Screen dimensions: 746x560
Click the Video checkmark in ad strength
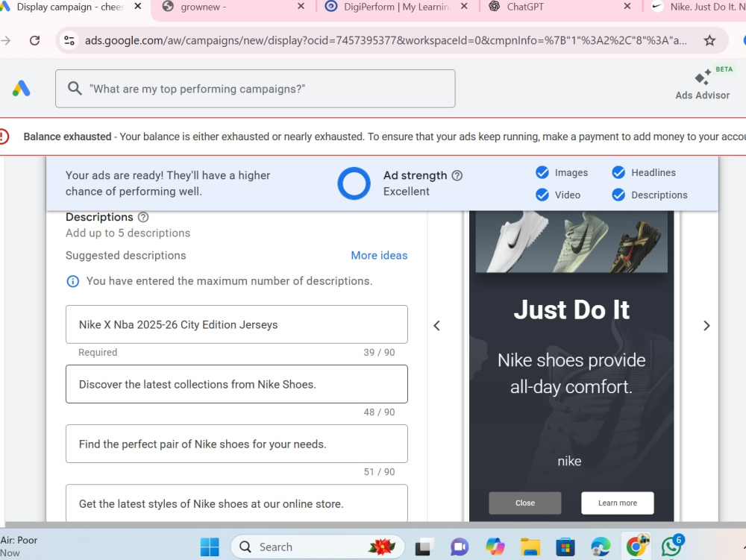click(x=542, y=195)
